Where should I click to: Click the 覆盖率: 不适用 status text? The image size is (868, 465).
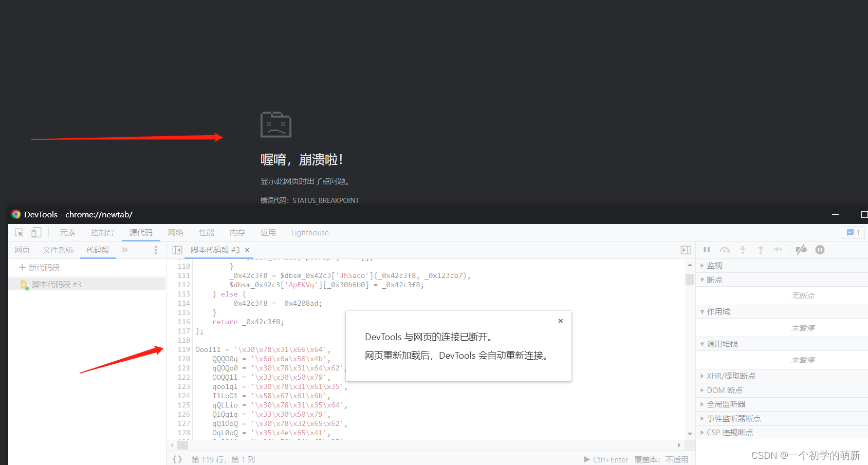click(661, 459)
